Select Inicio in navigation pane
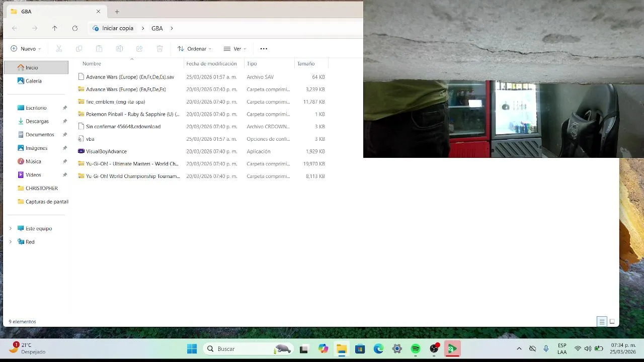644x362 pixels. tap(36, 67)
